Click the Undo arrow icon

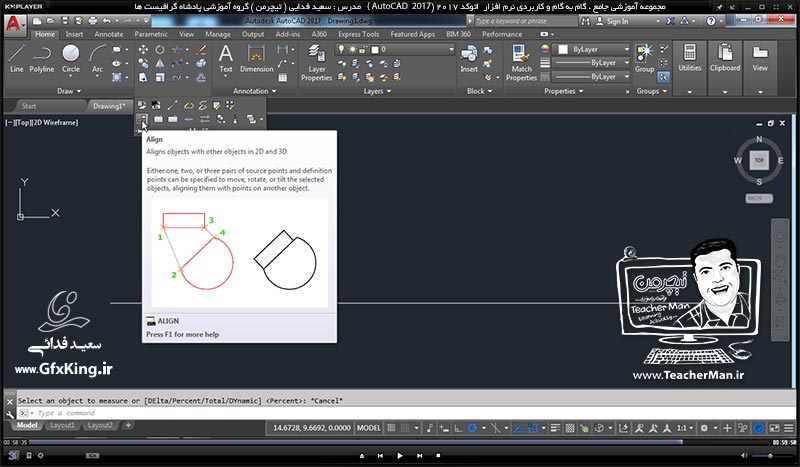coord(106,21)
